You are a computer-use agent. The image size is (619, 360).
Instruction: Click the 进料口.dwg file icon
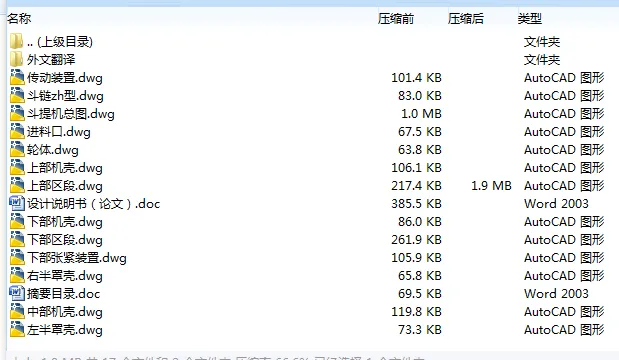[x=17, y=131]
